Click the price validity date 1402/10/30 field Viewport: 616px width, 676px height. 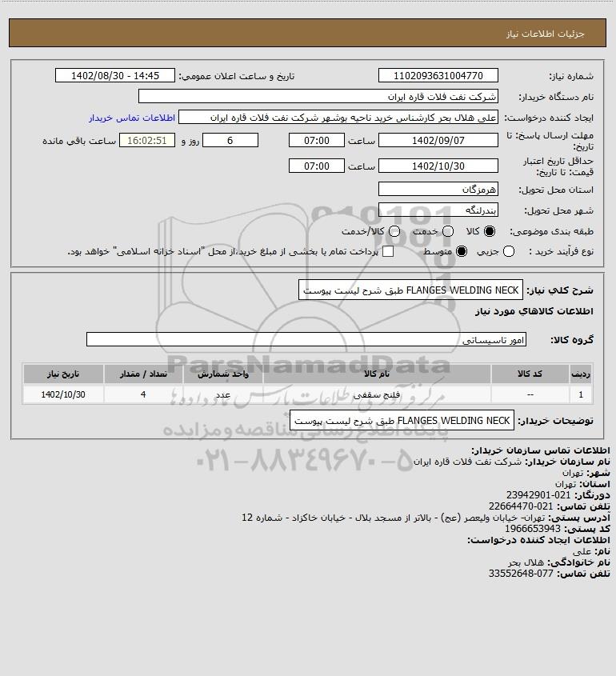coord(438,166)
